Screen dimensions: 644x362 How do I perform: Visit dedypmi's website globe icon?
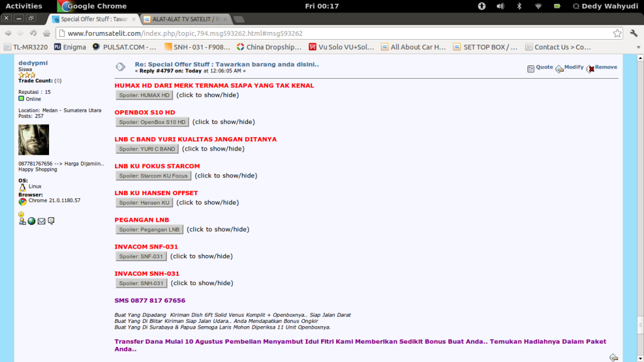(31, 222)
